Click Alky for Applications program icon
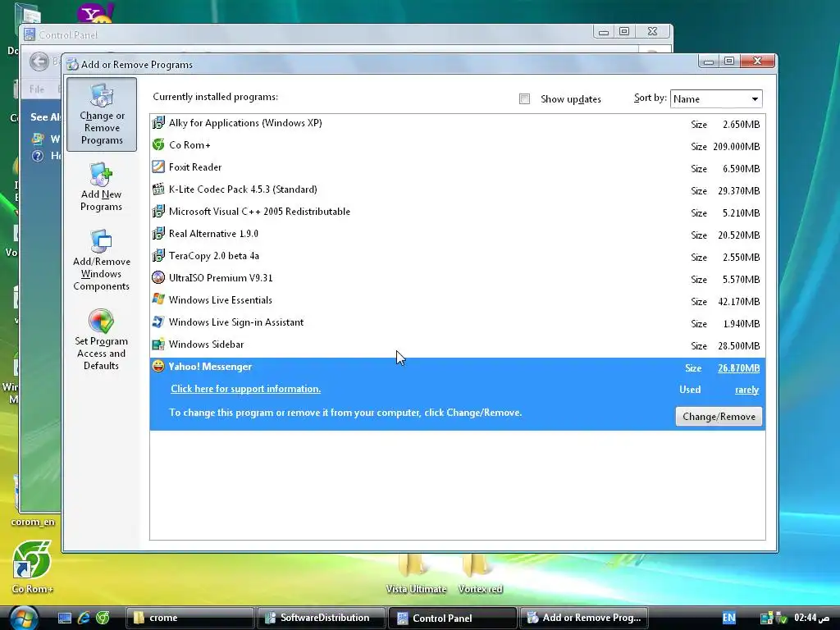This screenshot has width=840, height=630. pos(158,123)
